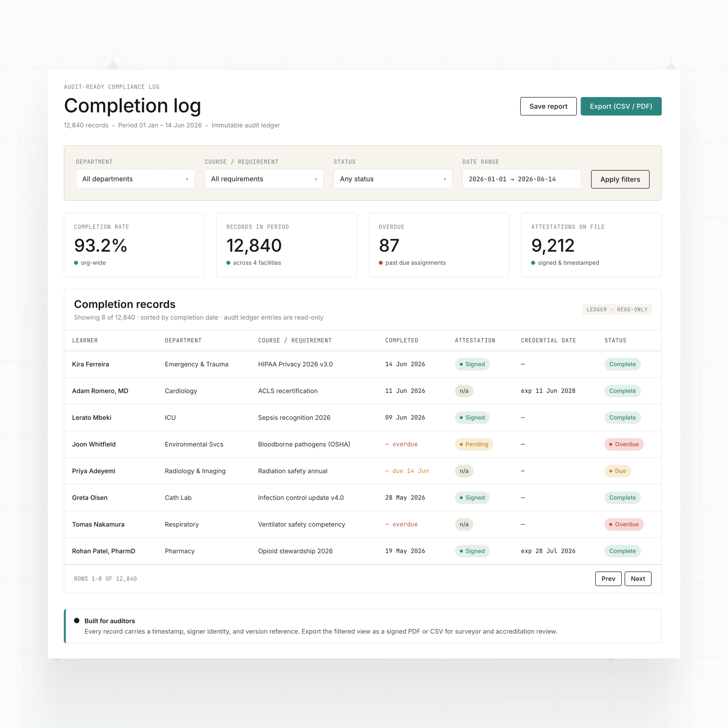The image size is (728, 728).
Task: Click Bloodborne pathogens (OSHA) course
Action: tap(304, 444)
